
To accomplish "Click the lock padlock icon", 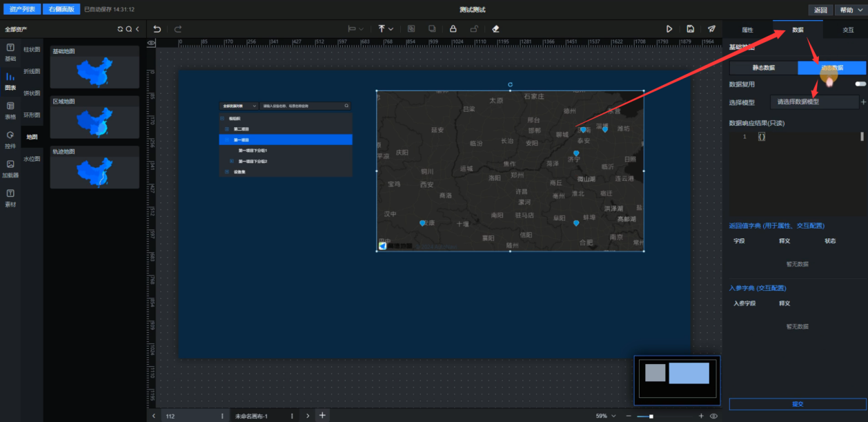I will [x=453, y=29].
